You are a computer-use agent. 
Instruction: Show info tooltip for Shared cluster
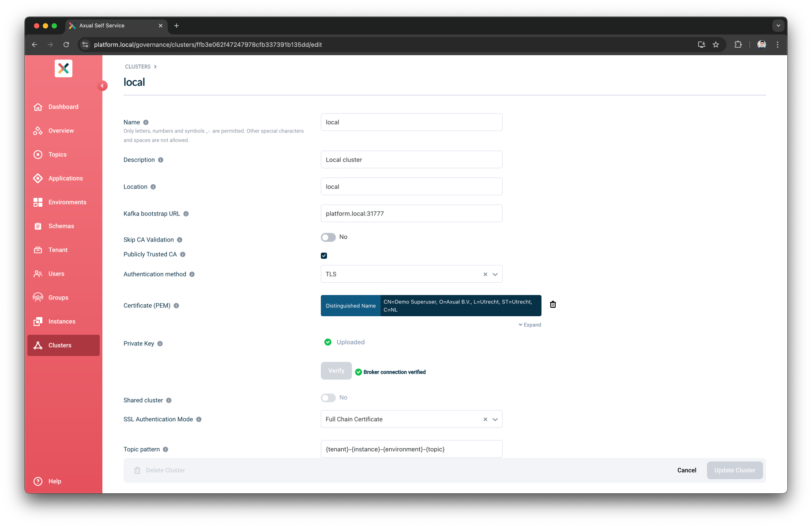(169, 401)
